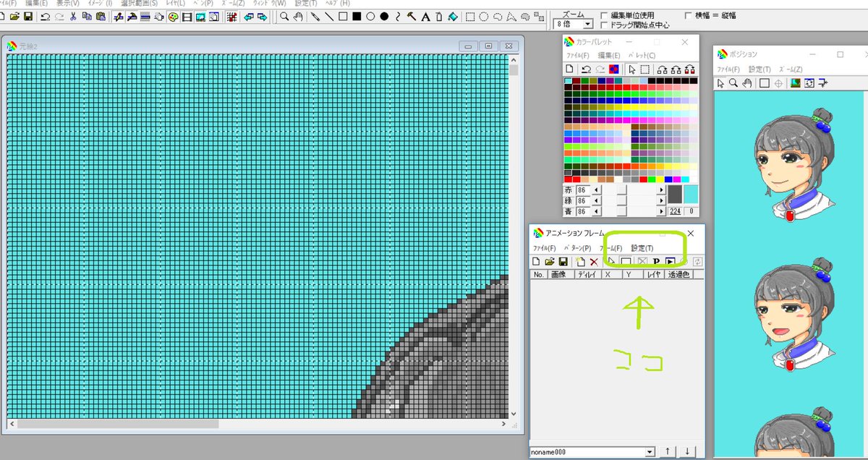Click 透過色 column header
This screenshot has width=868, height=460.
(x=678, y=275)
